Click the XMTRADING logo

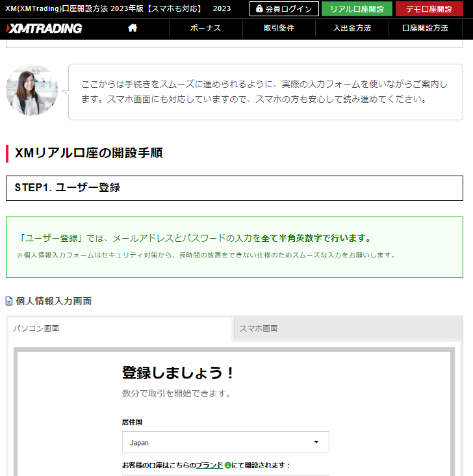point(44,29)
